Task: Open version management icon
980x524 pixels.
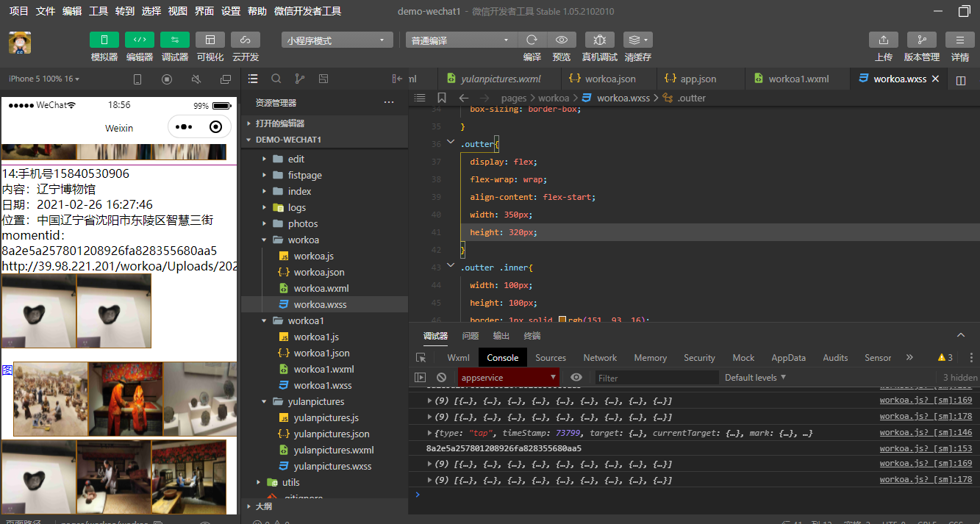Action: click(921, 40)
